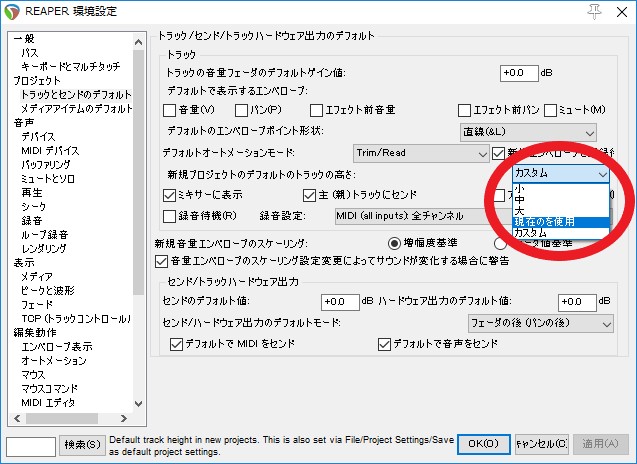
Task: Choose カスタム option in dropdown list
Action: (561, 233)
